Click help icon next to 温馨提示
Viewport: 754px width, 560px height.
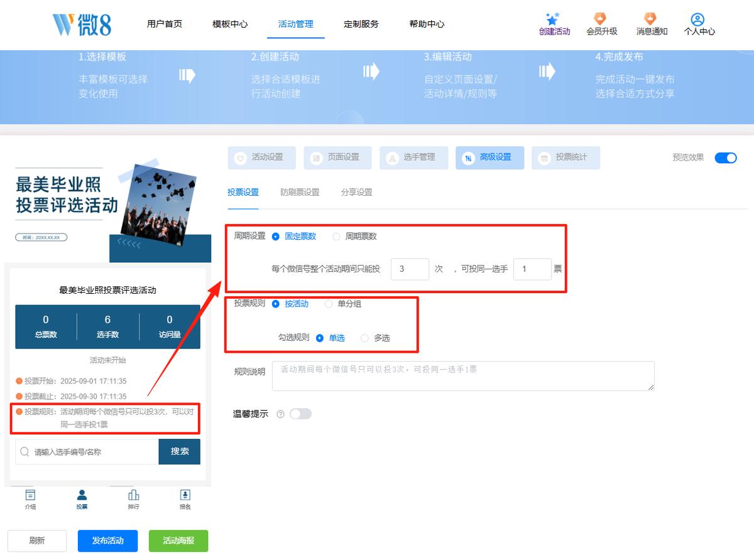[280, 414]
